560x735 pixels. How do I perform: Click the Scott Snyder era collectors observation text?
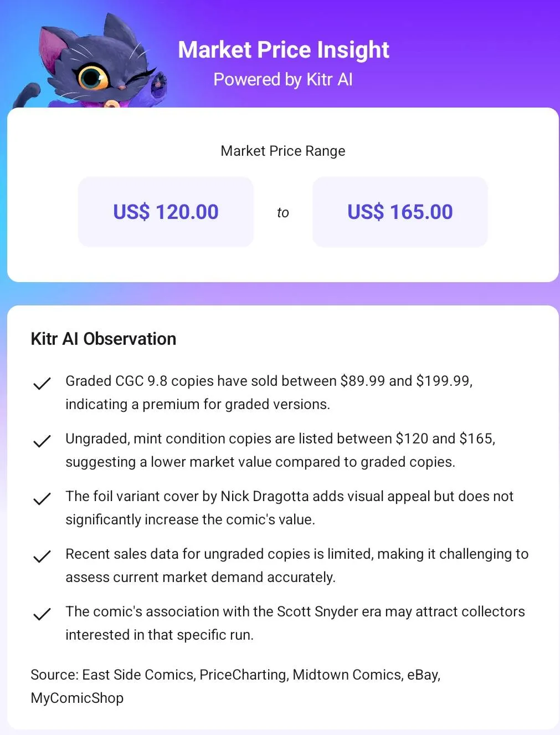(295, 623)
